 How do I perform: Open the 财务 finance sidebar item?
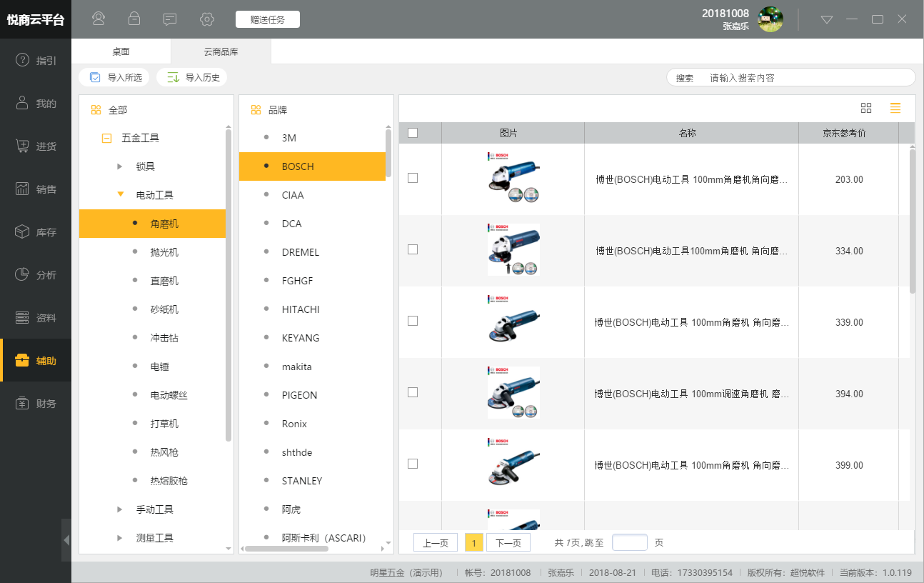click(x=36, y=403)
